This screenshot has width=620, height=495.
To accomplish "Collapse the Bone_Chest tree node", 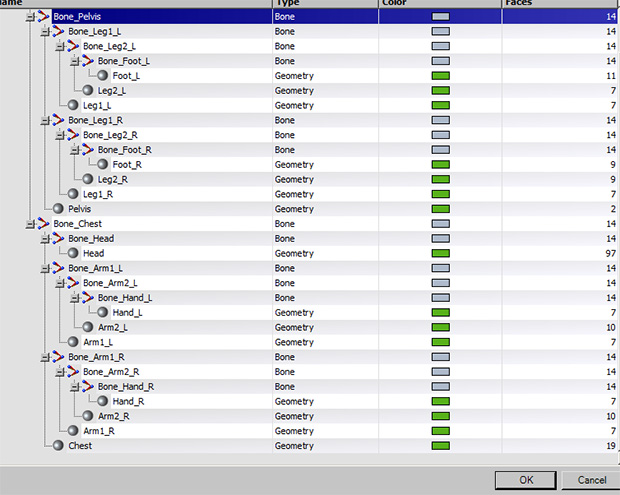I will pos(30,224).
